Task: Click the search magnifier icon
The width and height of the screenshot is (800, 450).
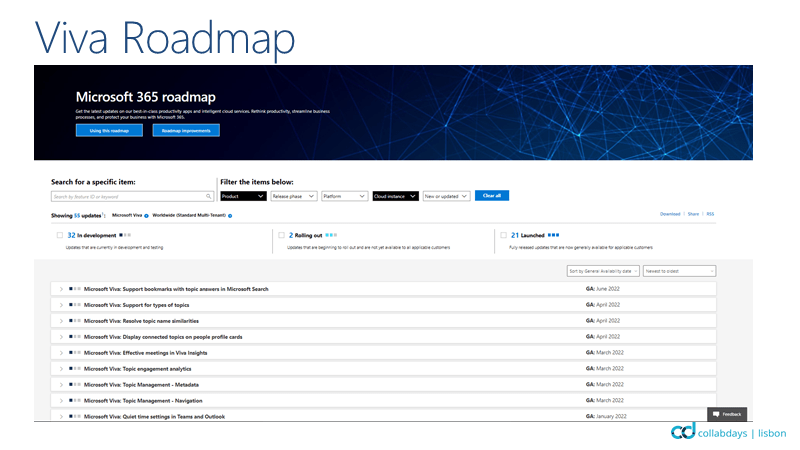Action: (x=209, y=196)
